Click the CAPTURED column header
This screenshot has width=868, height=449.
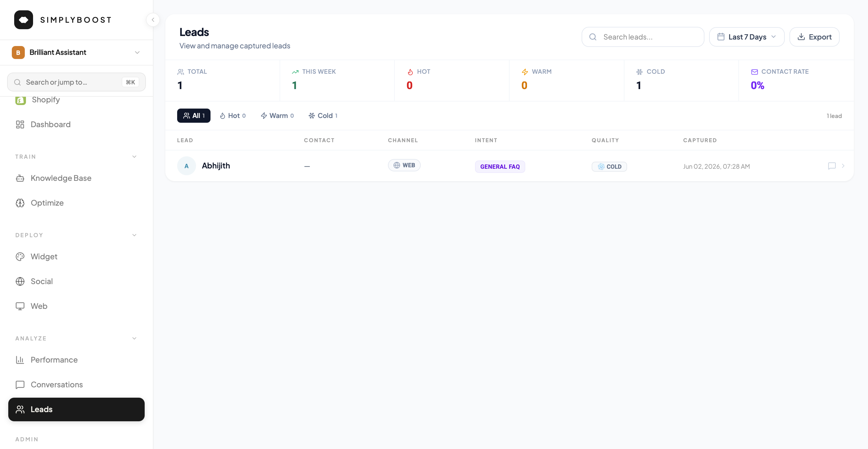click(x=700, y=140)
